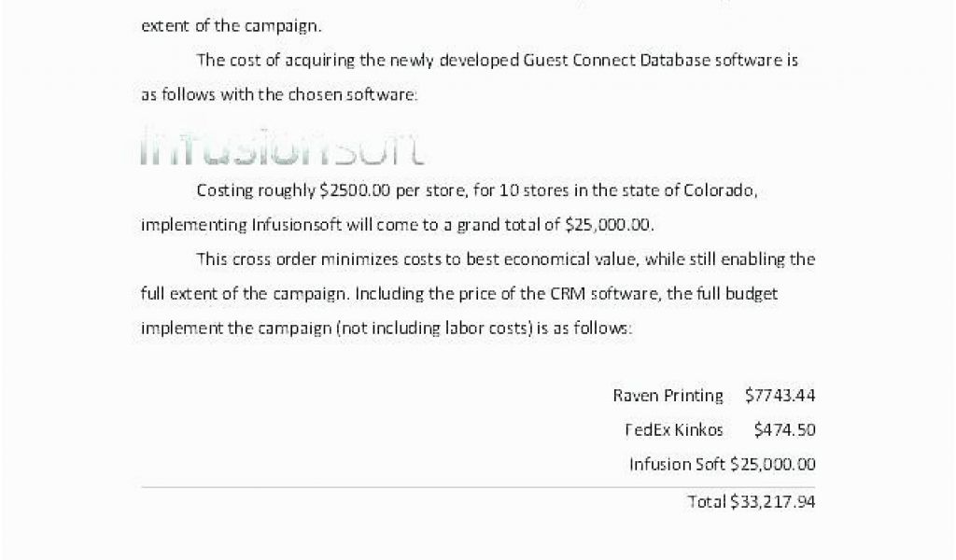
Task: Click the Raven Printing line label
Action: point(668,396)
